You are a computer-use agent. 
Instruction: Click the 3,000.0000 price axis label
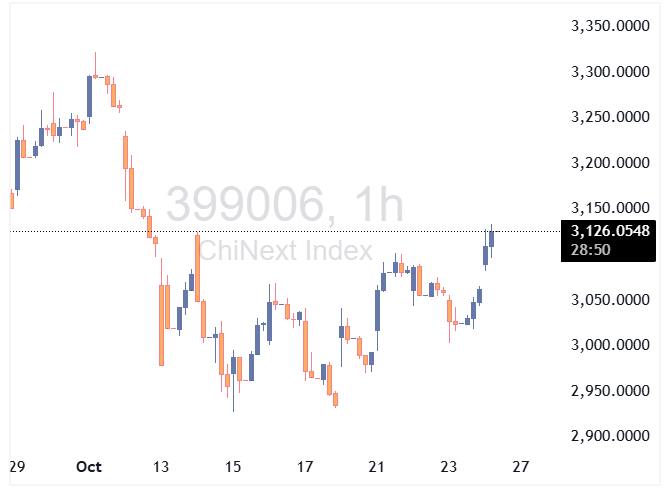(x=610, y=345)
